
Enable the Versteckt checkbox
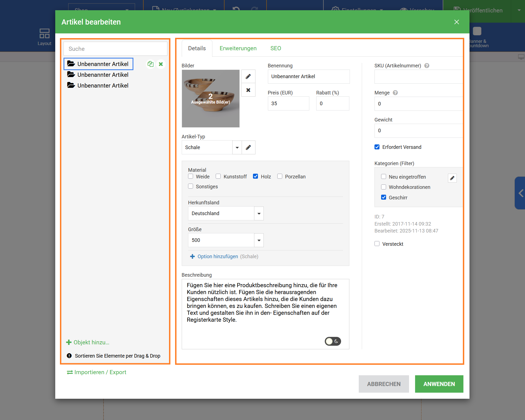point(377,244)
